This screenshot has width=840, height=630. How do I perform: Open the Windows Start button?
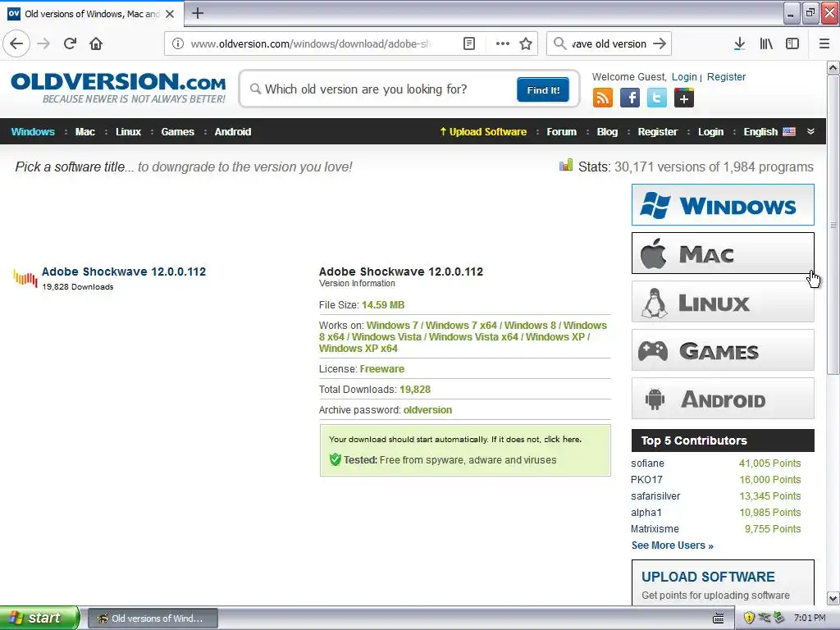click(39, 618)
